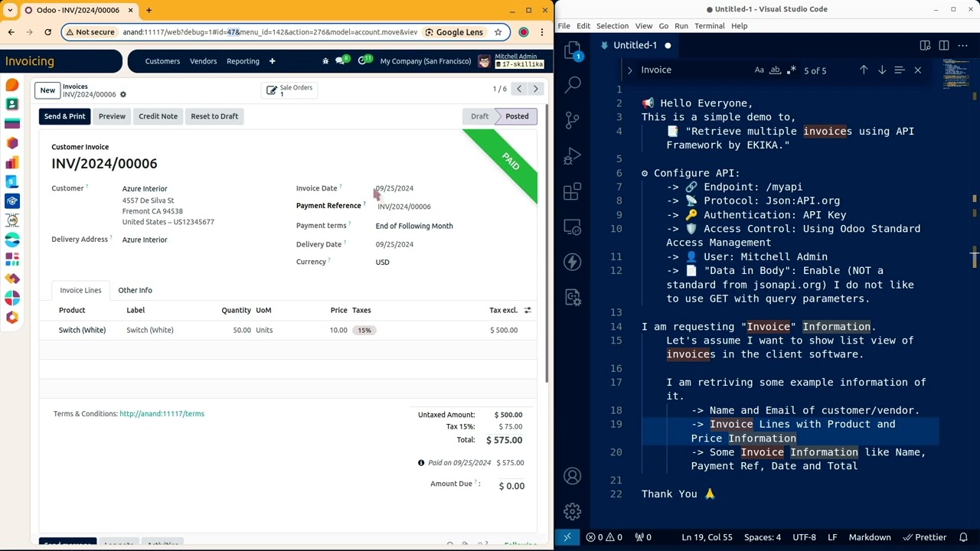Click the New invoice button

tap(47, 90)
